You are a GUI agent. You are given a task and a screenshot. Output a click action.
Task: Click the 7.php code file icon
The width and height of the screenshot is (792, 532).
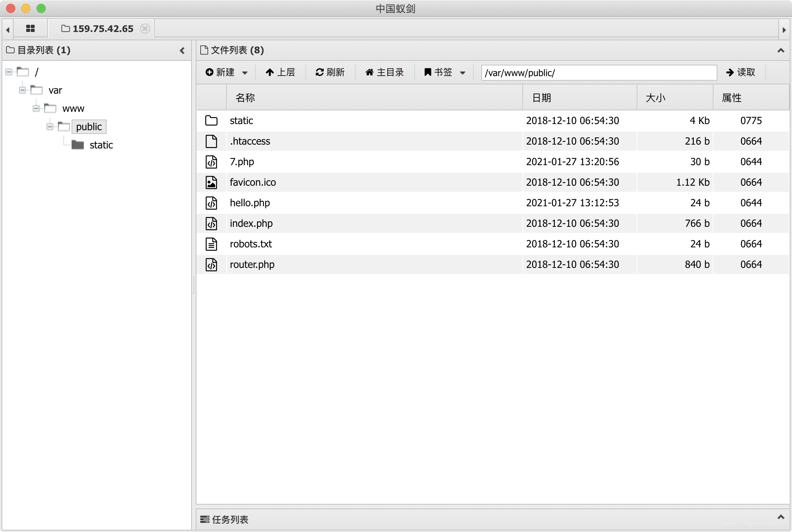coord(211,162)
